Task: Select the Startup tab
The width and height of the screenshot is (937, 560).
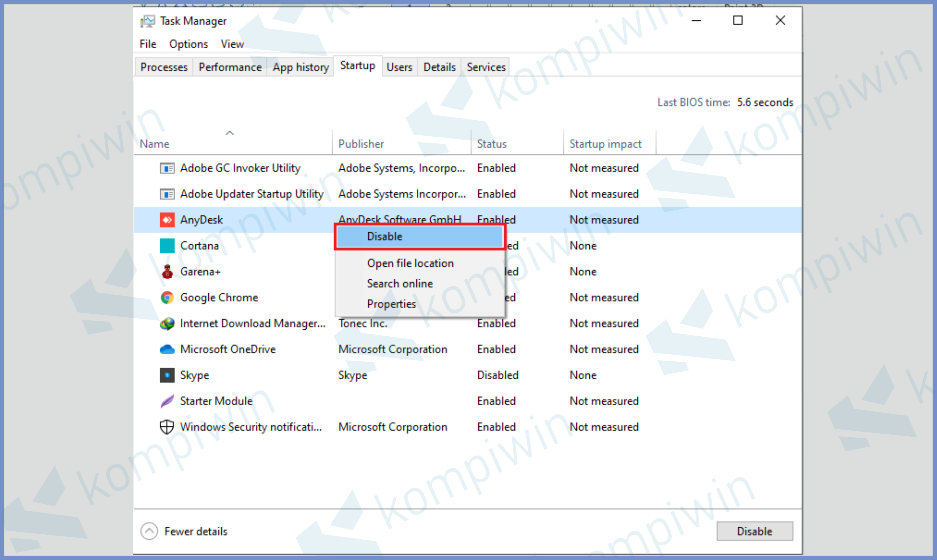Action: [x=357, y=66]
